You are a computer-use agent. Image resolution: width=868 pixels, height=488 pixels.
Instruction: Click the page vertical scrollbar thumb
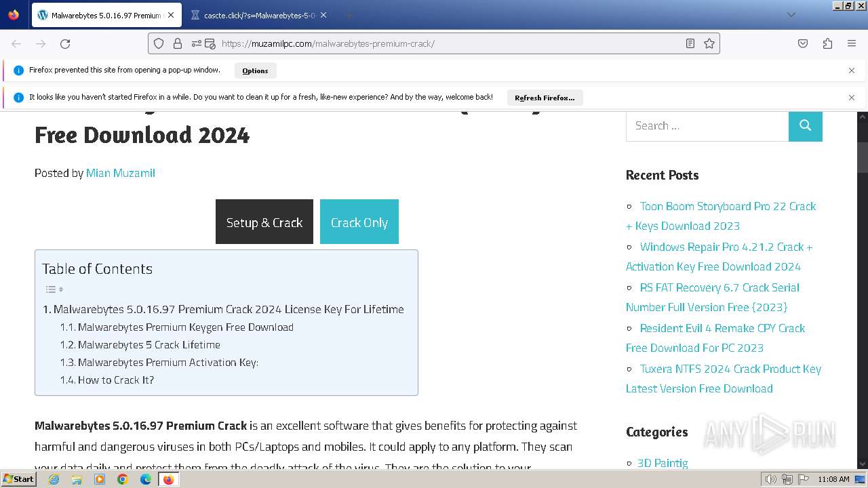(x=863, y=157)
